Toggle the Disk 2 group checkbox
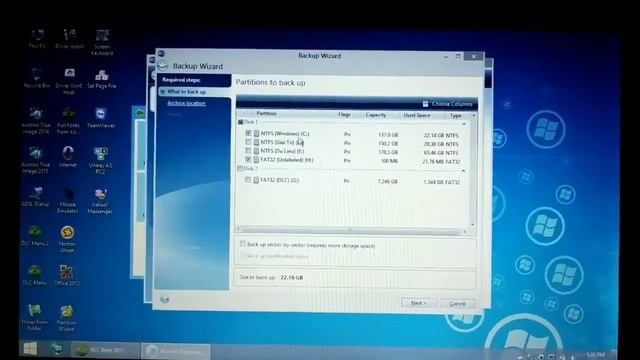Image resolution: width=640 pixels, height=360 pixels. coord(240,169)
